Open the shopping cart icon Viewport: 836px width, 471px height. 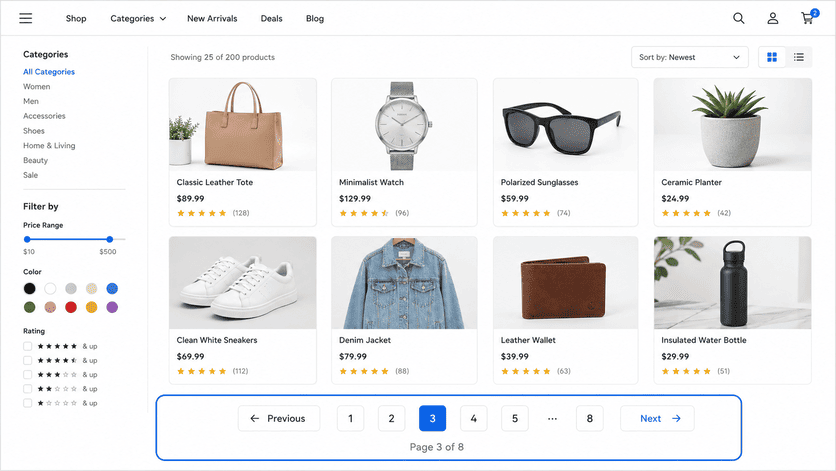(x=808, y=18)
